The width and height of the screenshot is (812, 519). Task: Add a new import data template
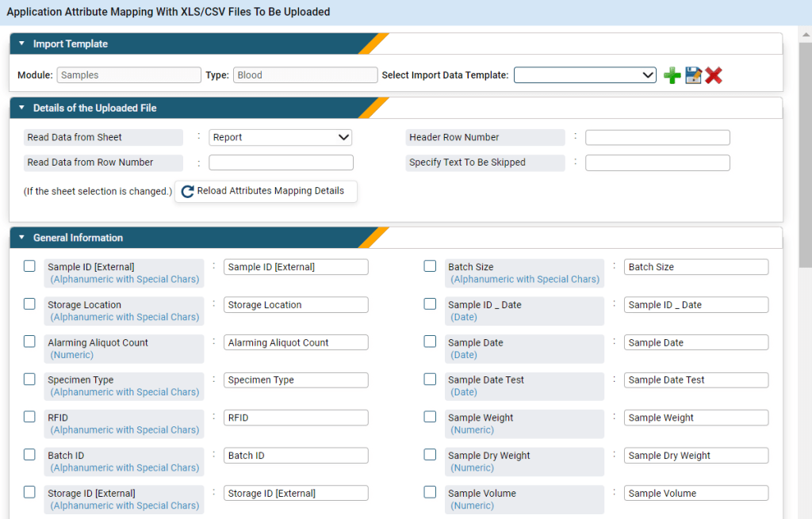pos(672,74)
